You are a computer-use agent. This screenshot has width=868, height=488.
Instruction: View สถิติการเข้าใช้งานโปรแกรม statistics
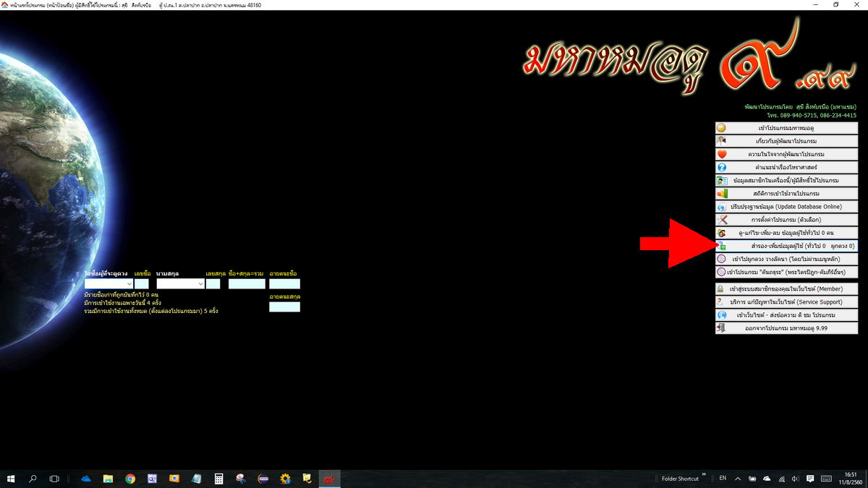point(786,193)
